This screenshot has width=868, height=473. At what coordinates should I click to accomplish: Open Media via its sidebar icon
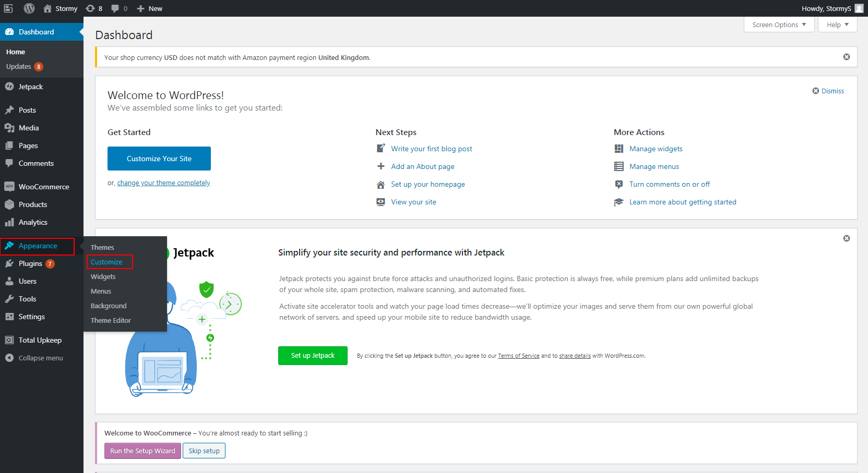click(x=9, y=128)
